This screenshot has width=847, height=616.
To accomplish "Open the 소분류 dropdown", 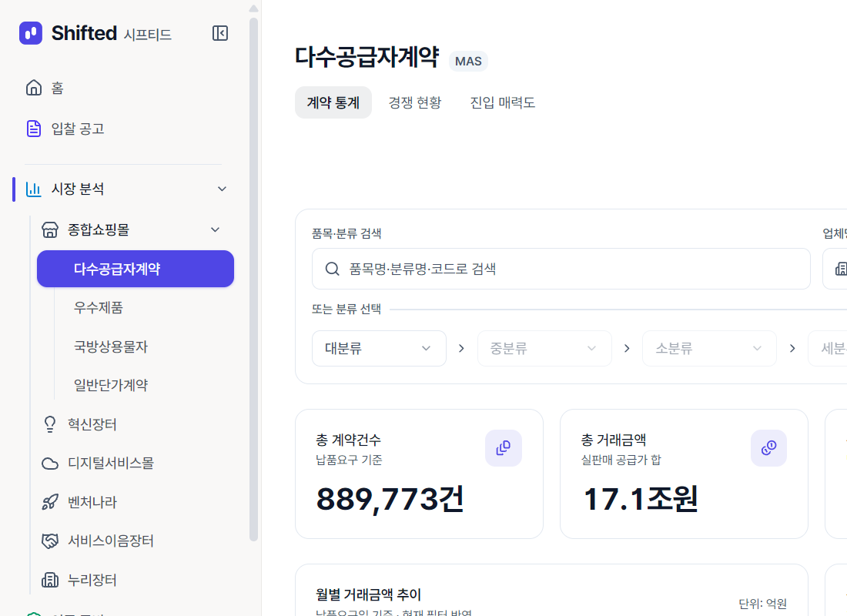I will [x=709, y=349].
